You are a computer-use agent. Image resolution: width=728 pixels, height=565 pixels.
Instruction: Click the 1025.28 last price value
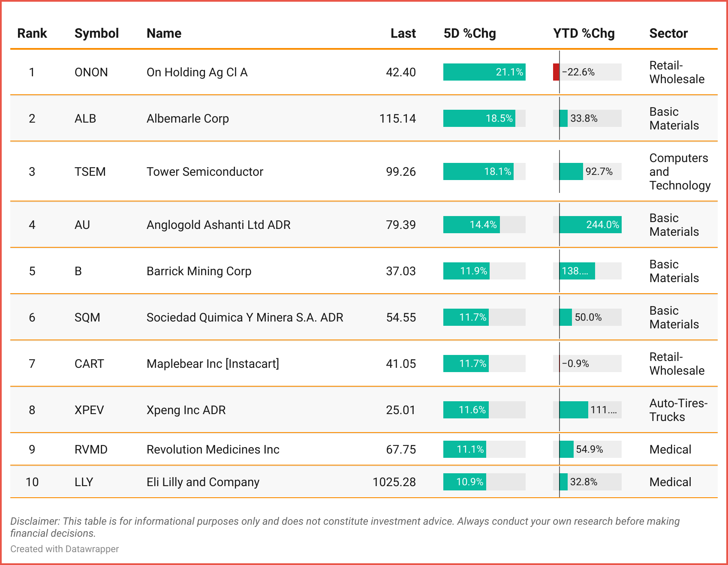[394, 482]
